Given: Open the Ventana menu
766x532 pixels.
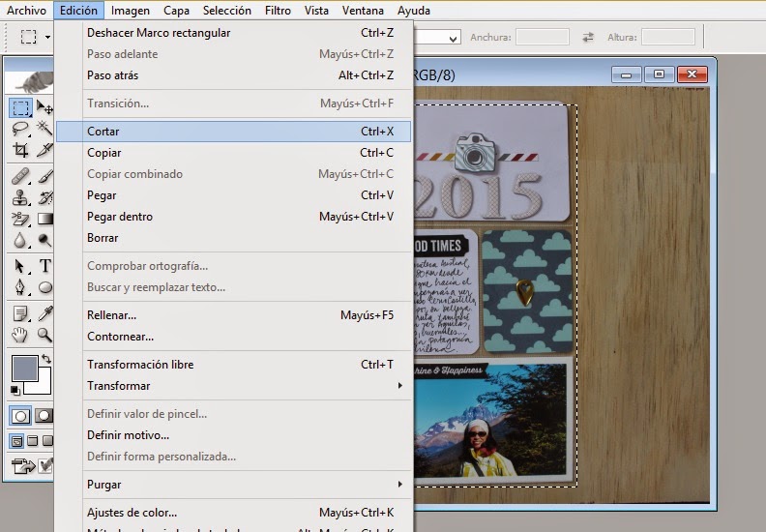Looking at the screenshot, I should point(363,11).
